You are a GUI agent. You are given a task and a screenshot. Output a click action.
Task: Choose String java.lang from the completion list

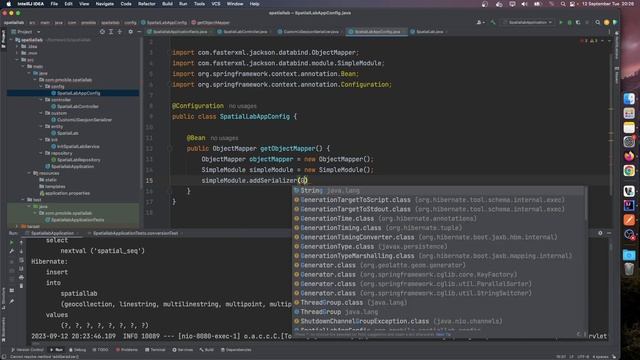(x=439, y=191)
